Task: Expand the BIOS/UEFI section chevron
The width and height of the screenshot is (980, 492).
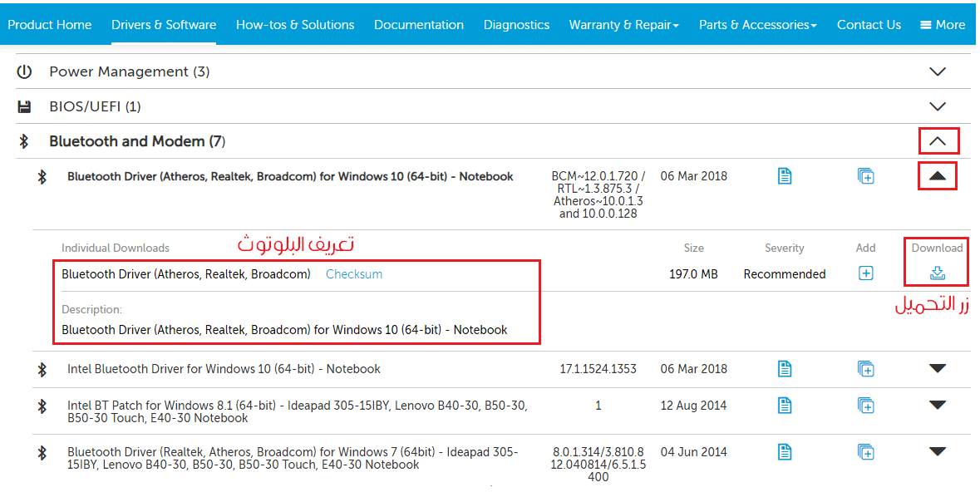Action: click(x=938, y=106)
